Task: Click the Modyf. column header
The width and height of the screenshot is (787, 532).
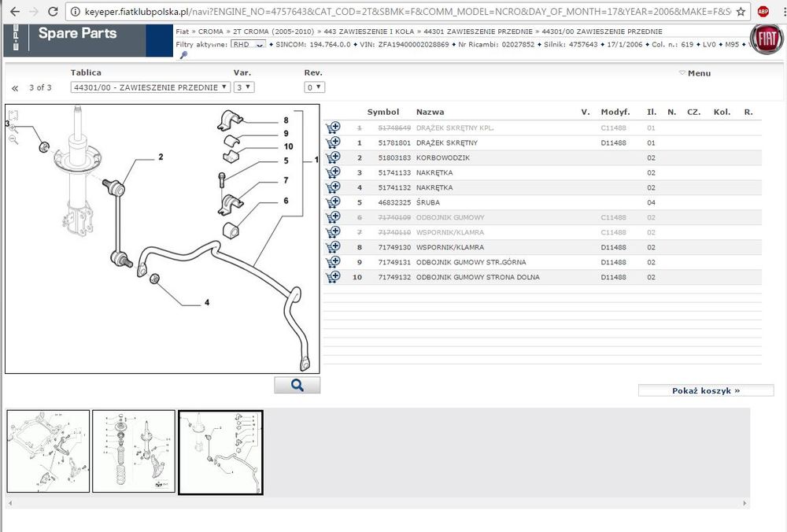Action: click(x=615, y=112)
